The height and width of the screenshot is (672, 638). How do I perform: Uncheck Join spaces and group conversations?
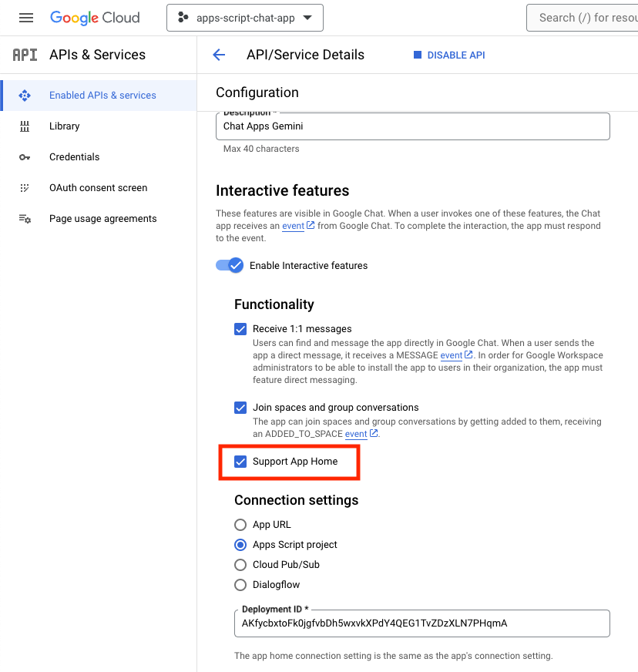point(240,408)
